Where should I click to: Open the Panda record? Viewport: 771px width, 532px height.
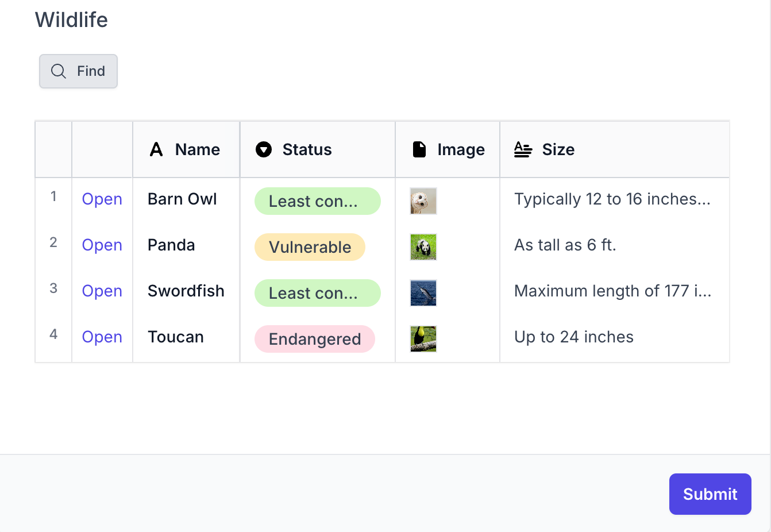click(x=102, y=245)
